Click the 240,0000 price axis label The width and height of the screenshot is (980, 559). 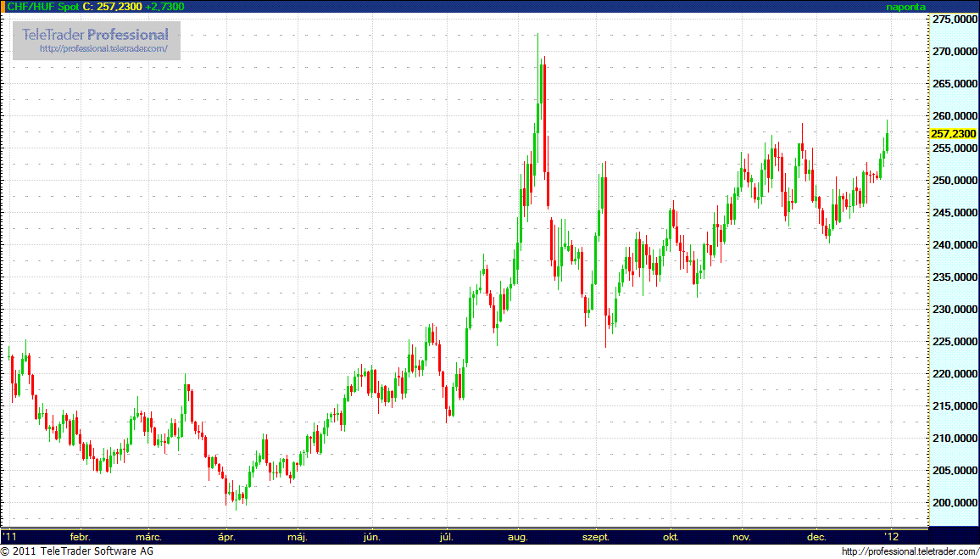click(955, 245)
